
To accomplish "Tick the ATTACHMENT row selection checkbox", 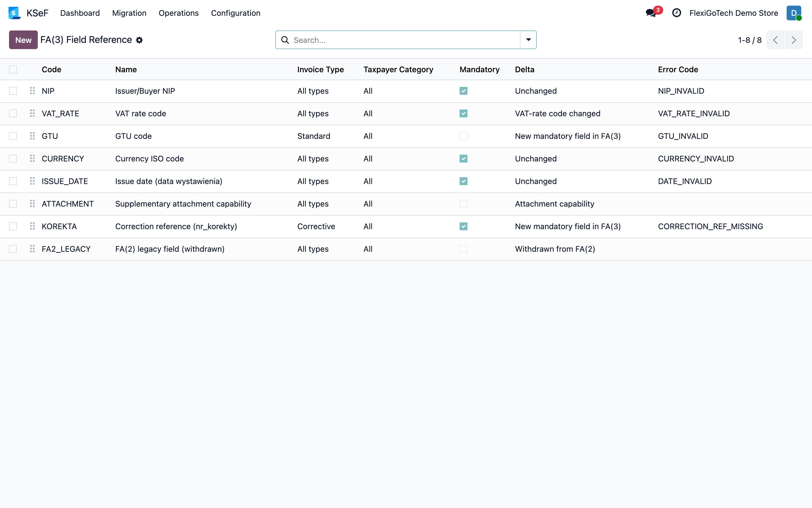I will click(13, 203).
